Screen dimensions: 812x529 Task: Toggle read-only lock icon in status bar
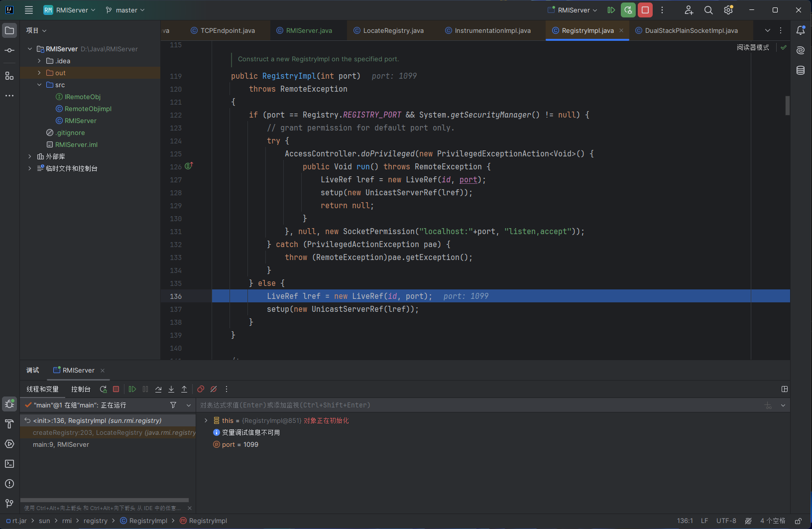[798, 521]
